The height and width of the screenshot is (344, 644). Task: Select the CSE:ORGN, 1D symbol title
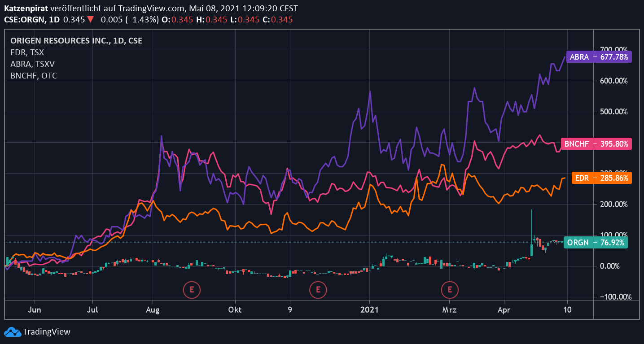click(32, 19)
